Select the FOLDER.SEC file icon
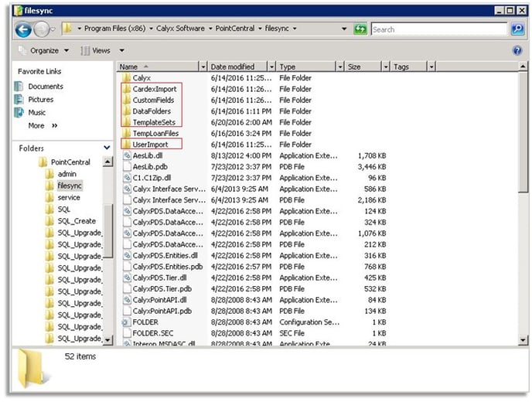Image resolution: width=532 pixels, height=402 pixels. (127, 333)
